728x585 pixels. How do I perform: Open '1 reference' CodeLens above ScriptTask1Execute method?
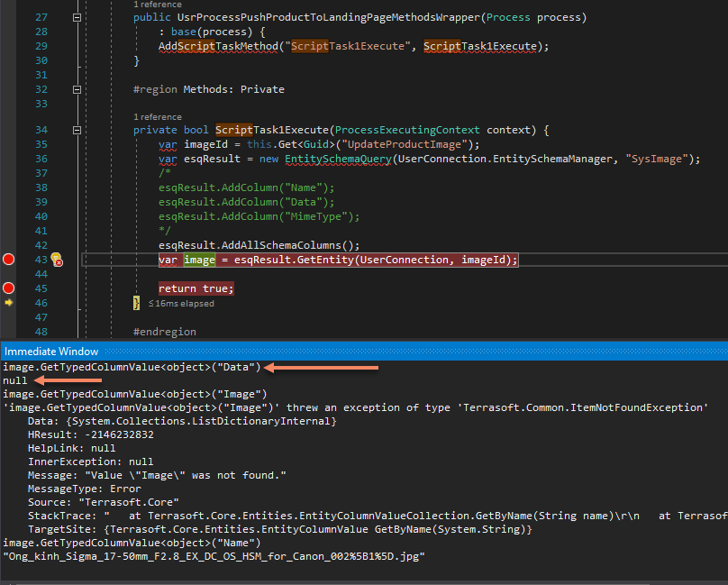158,117
